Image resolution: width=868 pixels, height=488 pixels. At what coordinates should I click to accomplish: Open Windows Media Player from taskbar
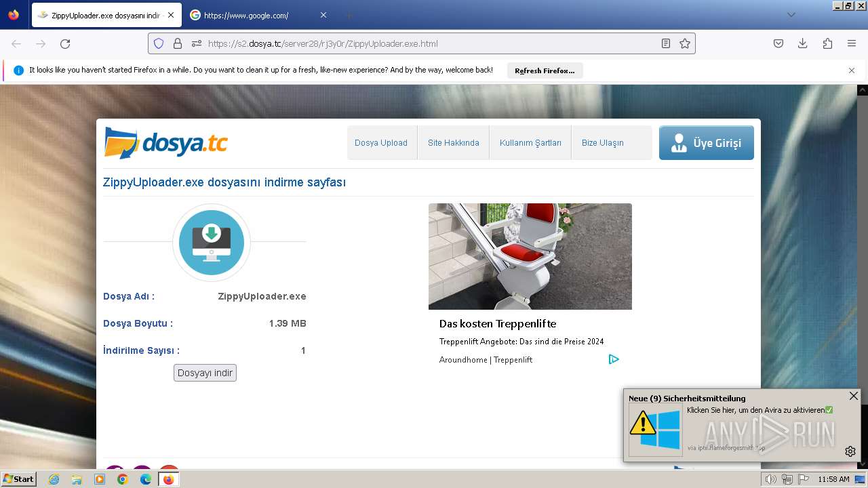point(100,479)
